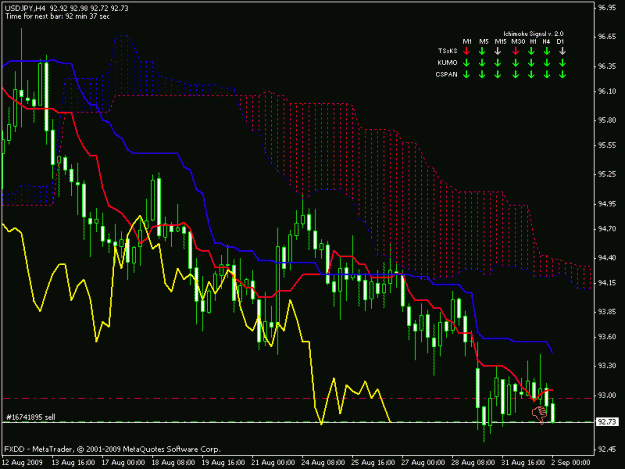The image size is (625, 469).
Task: Click the D1 timeframe column header
Action: click(560, 41)
